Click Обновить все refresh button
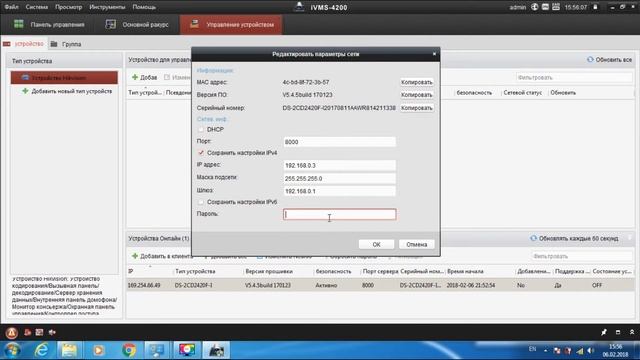The width and height of the screenshot is (640, 360). click(x=609, y=60)
